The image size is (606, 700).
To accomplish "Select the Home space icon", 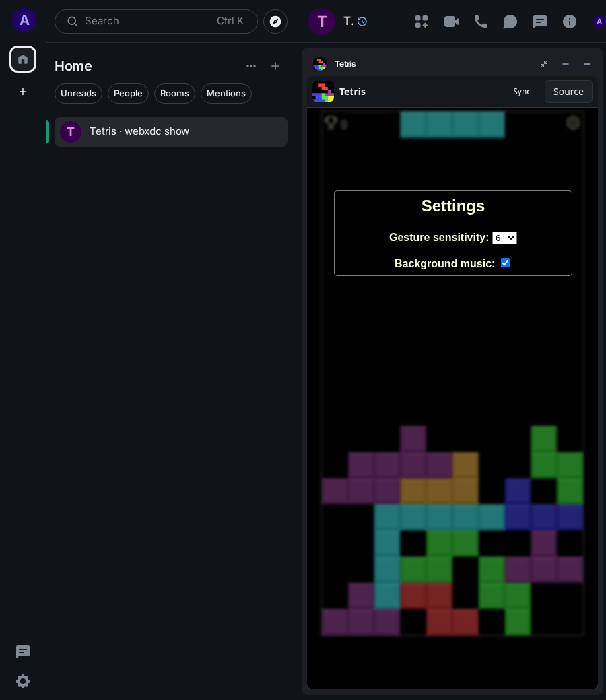I will pos(23,59).
